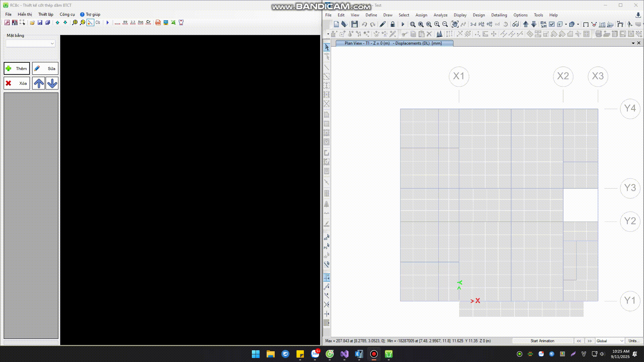
Task: Click the cyan up arrow in RCBc toolbar
Action: (x=58, y=22)
